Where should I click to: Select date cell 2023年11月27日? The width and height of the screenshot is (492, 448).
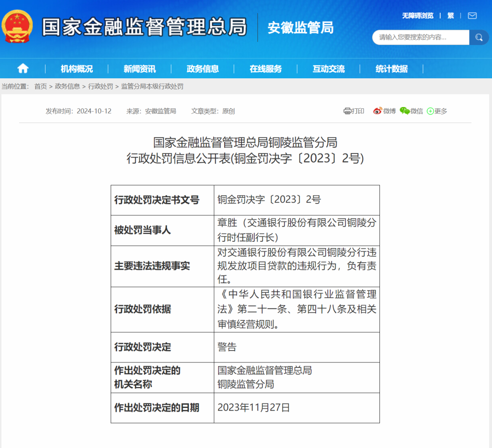point(297,408)
